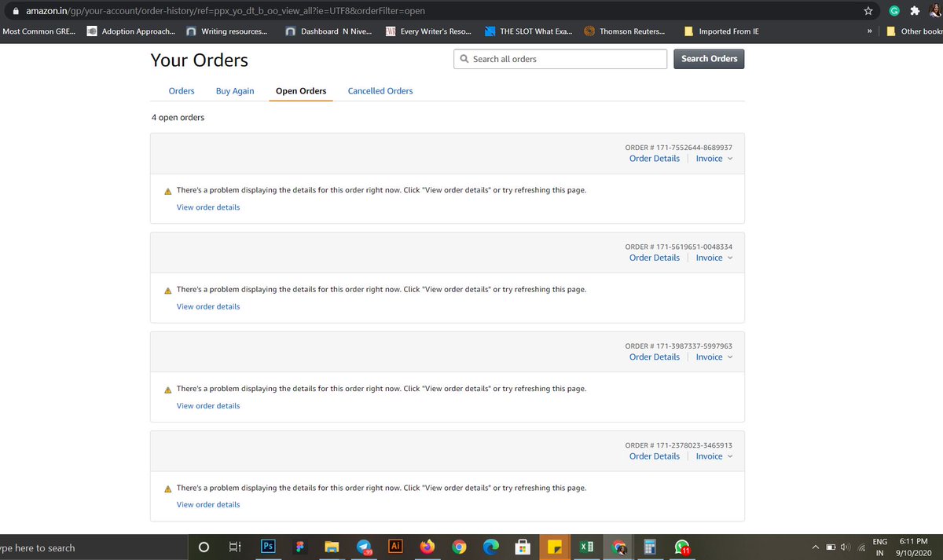This screenshot has height=560, width=943.
Task: Click the volume icon in system tray
Action: (x=845, y=547)
